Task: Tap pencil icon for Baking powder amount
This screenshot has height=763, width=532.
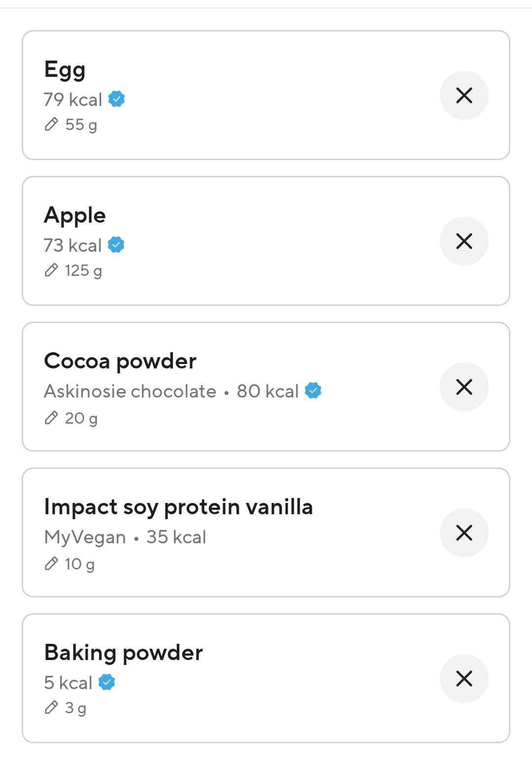Action: pos(51,708)
